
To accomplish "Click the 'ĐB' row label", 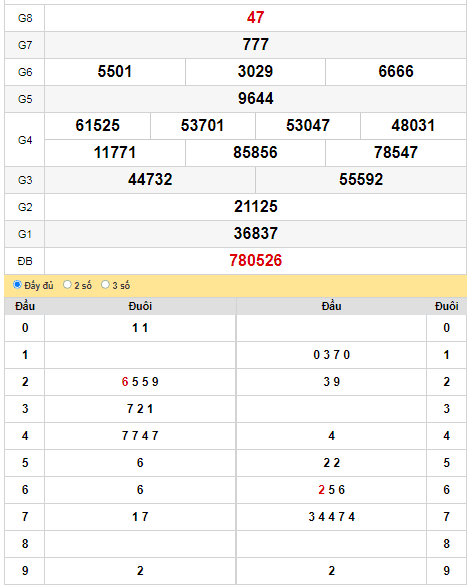I will tap(25, 261).
